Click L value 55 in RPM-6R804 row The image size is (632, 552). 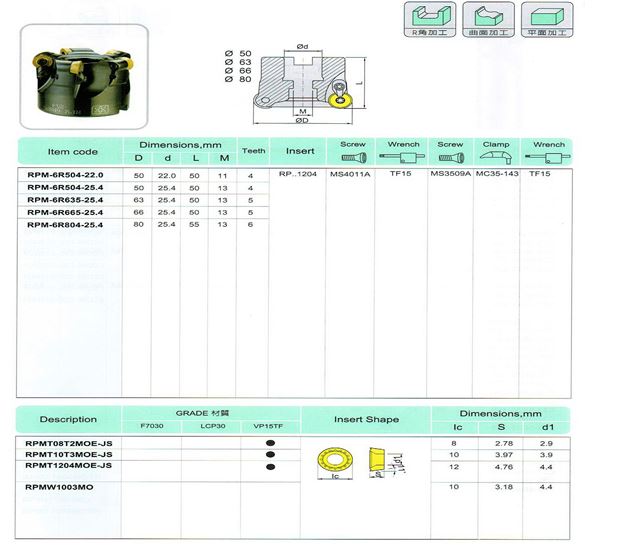(194, 224)
